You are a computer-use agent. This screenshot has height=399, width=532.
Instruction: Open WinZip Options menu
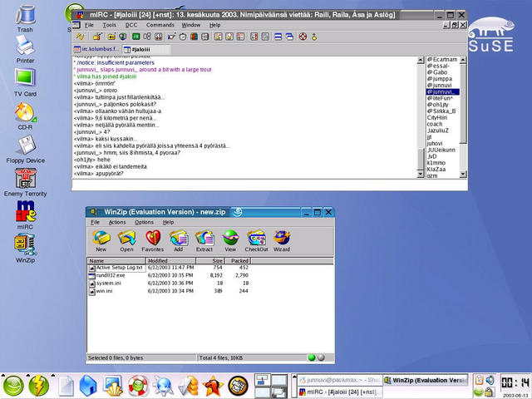(144, 222)
